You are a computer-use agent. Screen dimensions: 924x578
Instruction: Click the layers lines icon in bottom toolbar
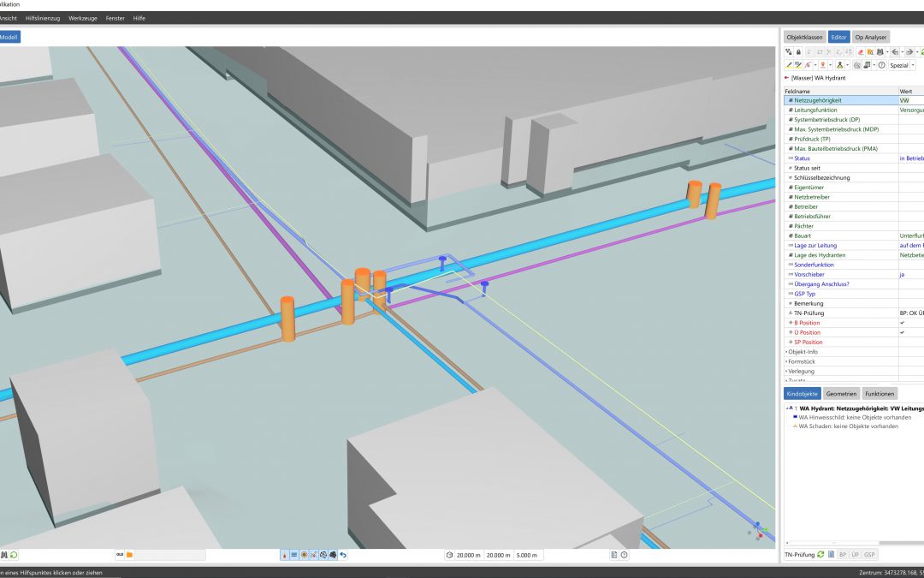(x=294, y=554)
